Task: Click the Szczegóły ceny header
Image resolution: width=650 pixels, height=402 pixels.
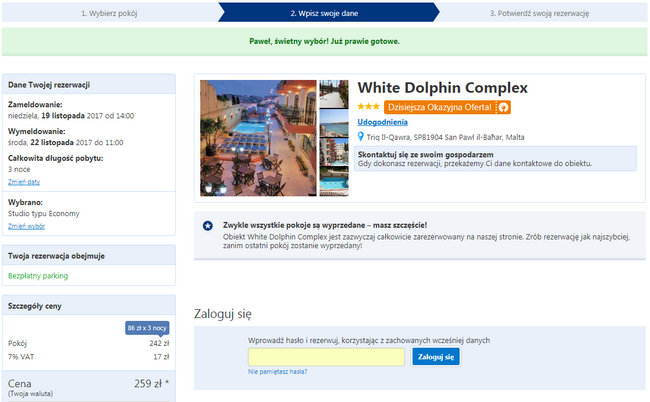Action: pyautogui.click(x=34, y=306)
